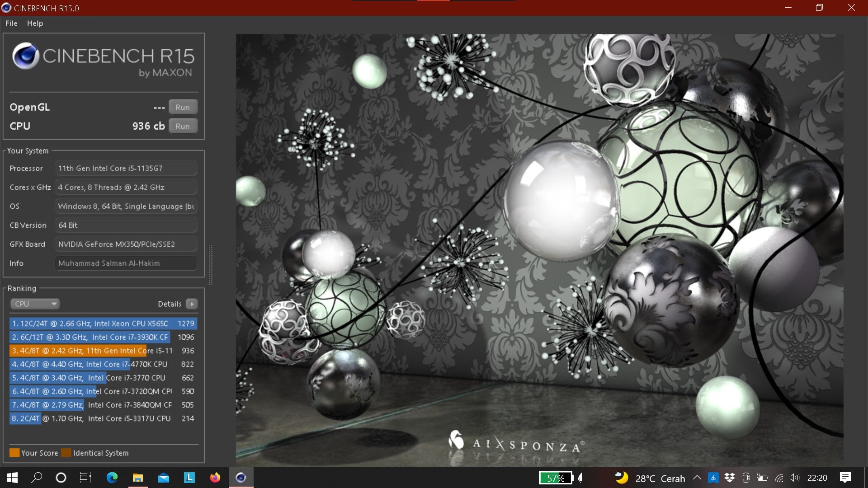Screen dimensions: 868x488
Task: Open Cortana circle icon
Action: tap(61, 478)
